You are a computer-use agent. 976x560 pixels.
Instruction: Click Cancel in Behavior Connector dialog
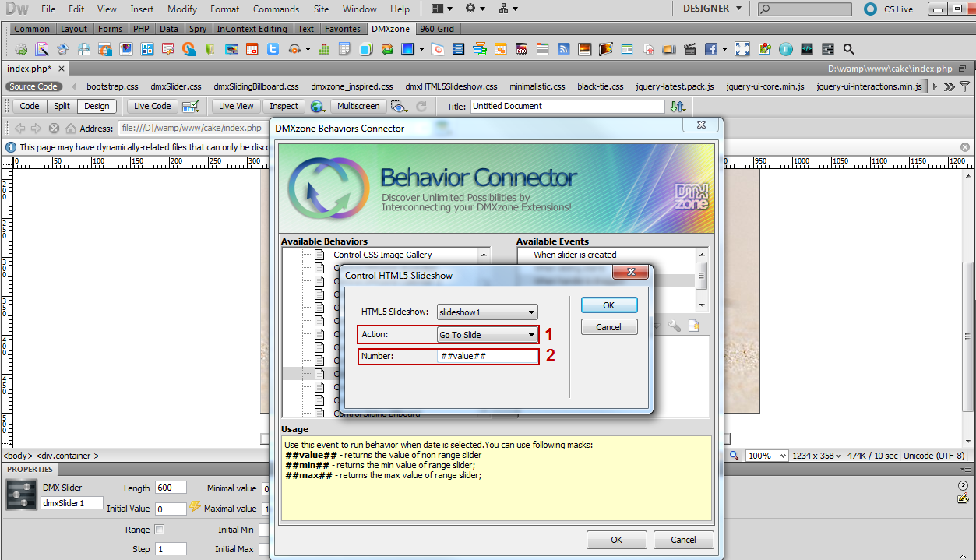[683, 540]
